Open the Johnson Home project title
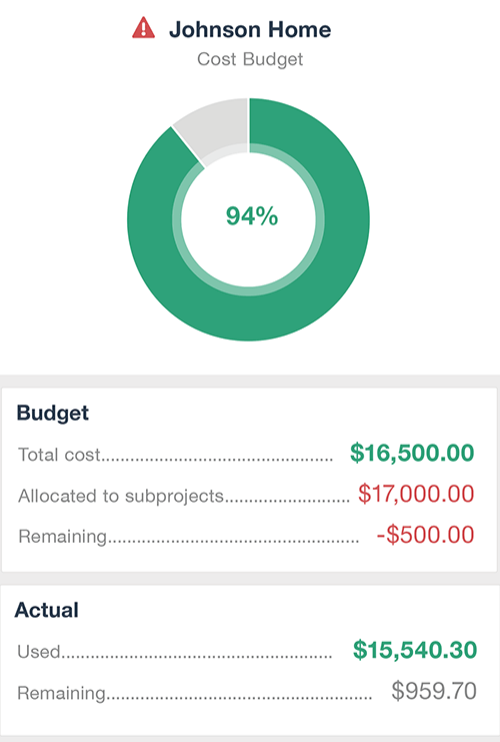 pyautogui.click(x=250, y=29)
